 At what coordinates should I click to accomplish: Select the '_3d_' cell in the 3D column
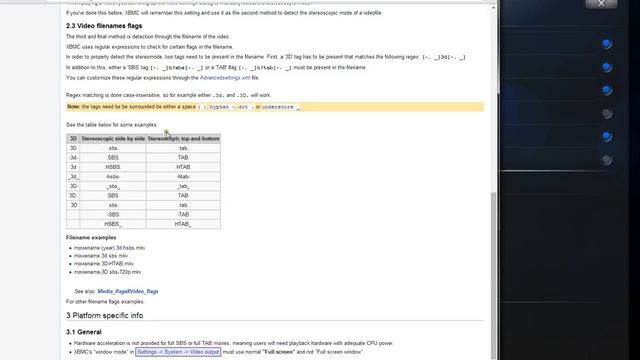click(73, 177)
